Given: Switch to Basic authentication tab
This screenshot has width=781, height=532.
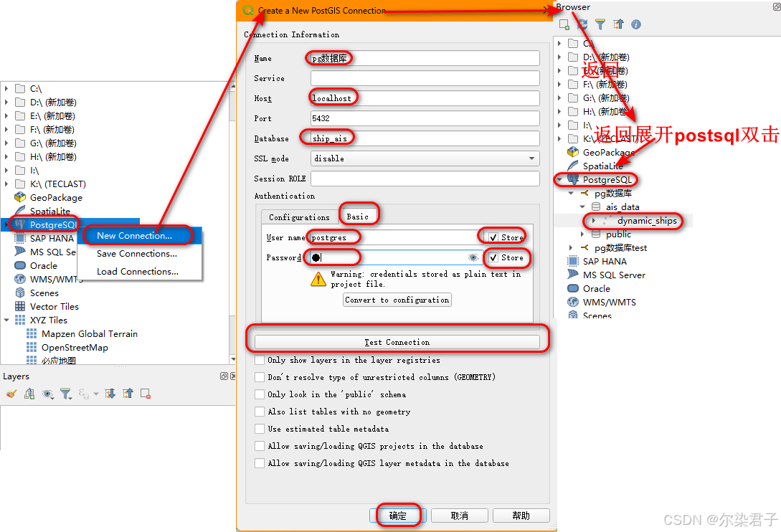Looking at the screenshot, I should pyautogui.click(x=358, y=217).
